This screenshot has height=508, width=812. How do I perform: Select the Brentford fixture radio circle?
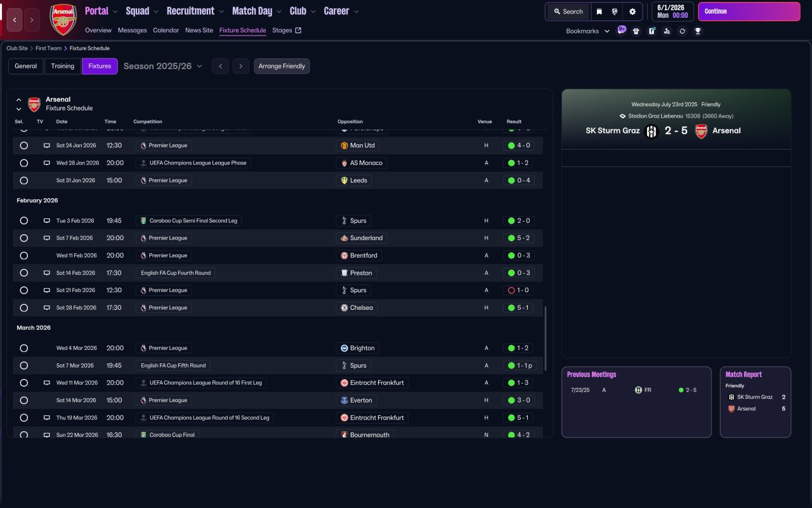pyautogui.click(x=23, y=255)
